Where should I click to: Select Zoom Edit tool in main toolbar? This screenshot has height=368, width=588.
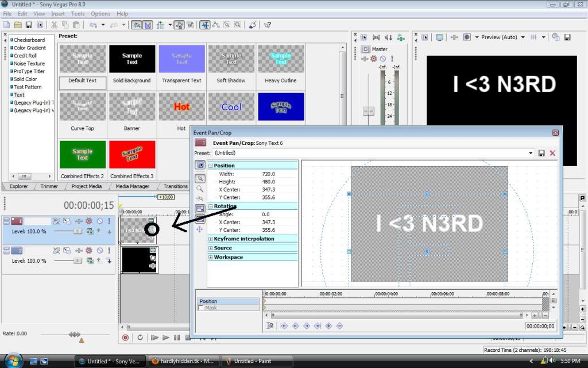[x=238, y=25]
